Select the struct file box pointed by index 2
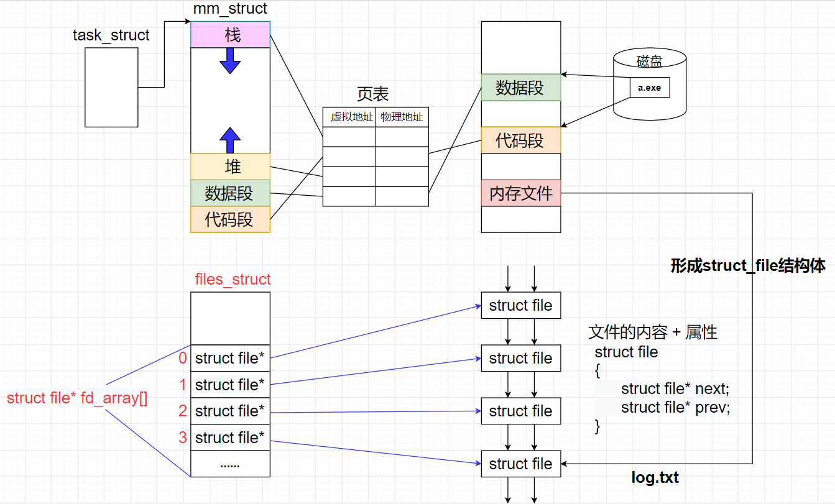The width and height of the screenshot is (835, 504). tap(521, 411)
